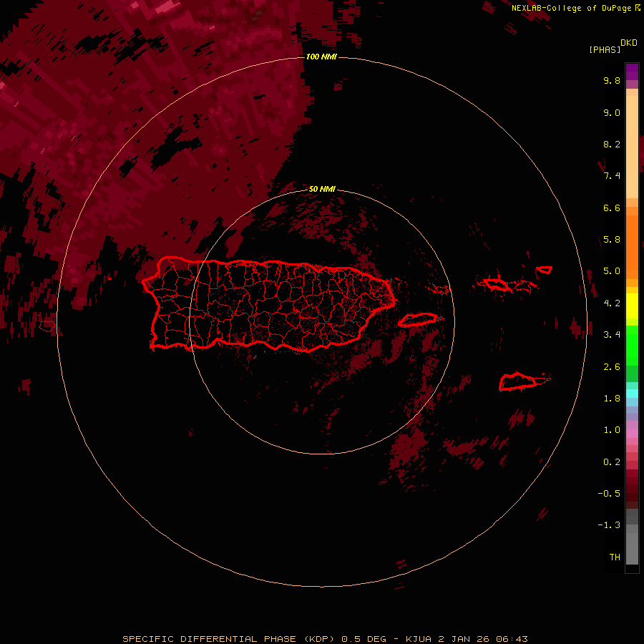Click the -1.3 scale value
This screenshot has height=644, width=644.
[x=609, y=525]
